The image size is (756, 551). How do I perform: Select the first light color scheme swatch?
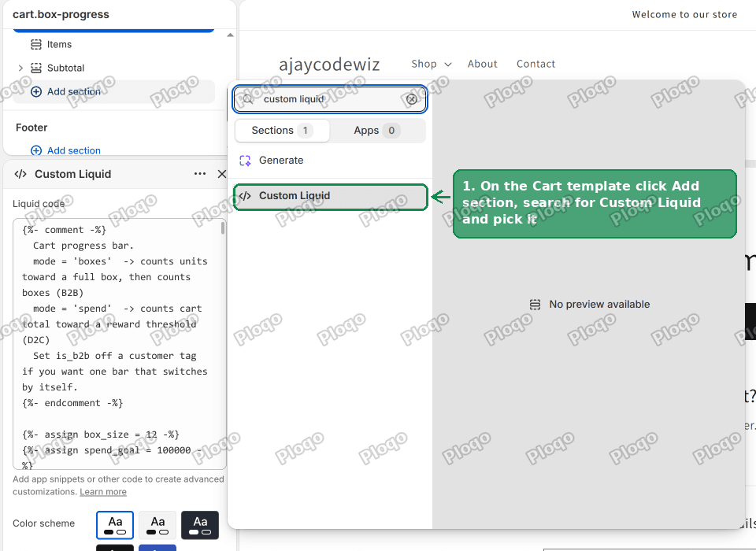point(115,525)
